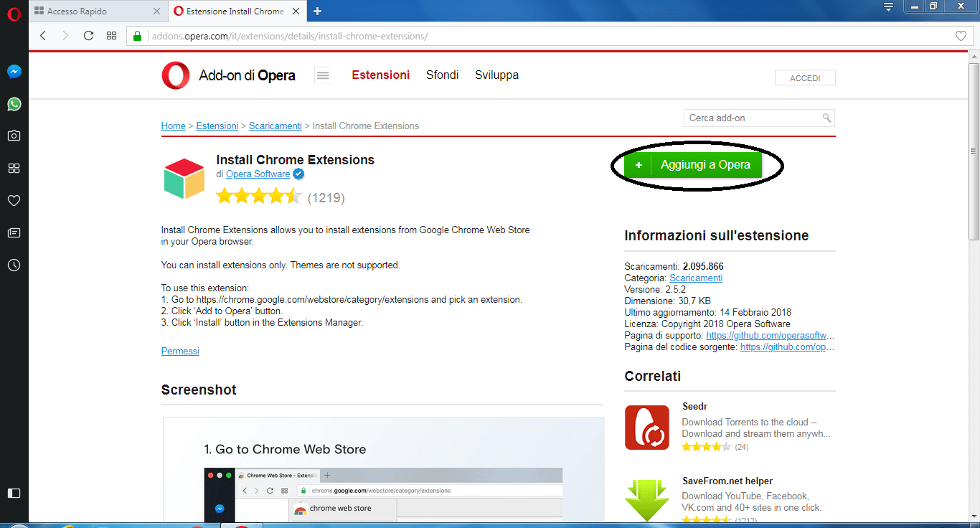
Task: Open the source code github link
Action: click(788, 346)
